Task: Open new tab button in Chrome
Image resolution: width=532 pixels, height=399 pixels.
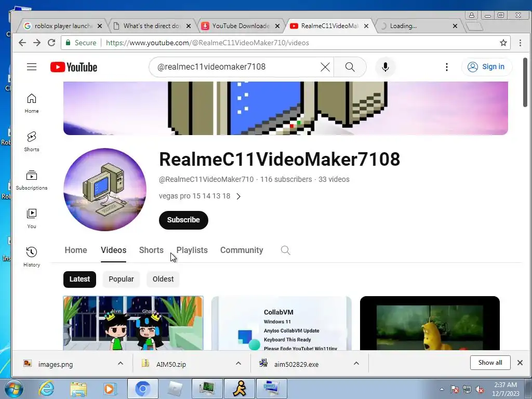Action: (474, 26)
